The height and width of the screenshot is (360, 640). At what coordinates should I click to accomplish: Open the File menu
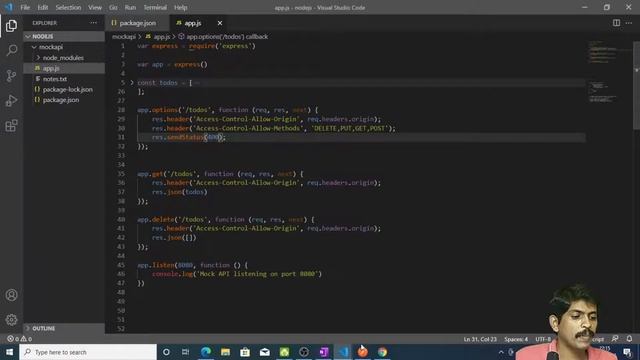tap(25, 7)
